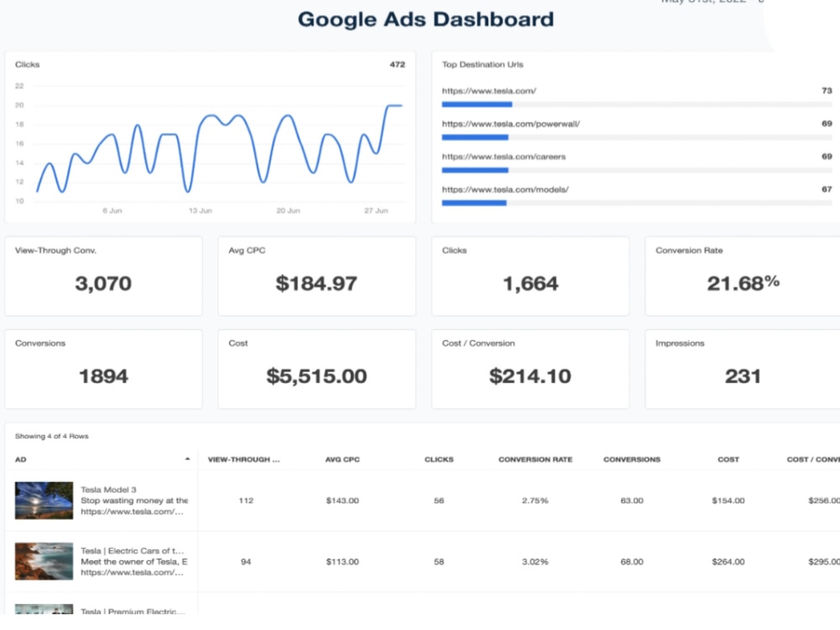
Task: Click the tesla.com/careers destination URL
Action: click(503, 157)
